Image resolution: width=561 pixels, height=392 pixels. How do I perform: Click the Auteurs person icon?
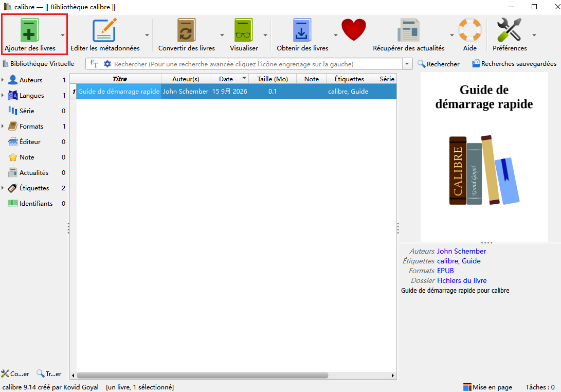coord(13,80)
